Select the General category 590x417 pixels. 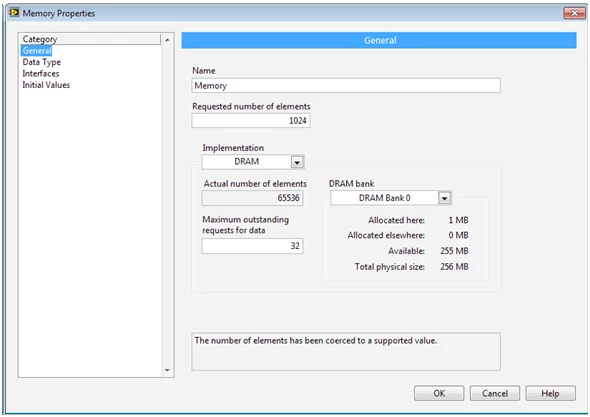tap(36, 50)
